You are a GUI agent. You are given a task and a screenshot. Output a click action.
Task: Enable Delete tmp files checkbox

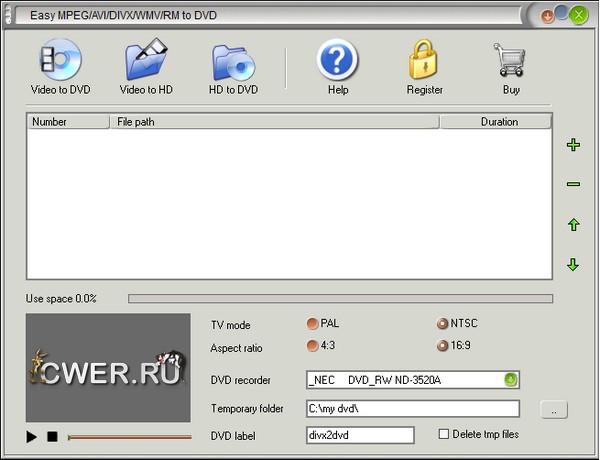[444, 434]
